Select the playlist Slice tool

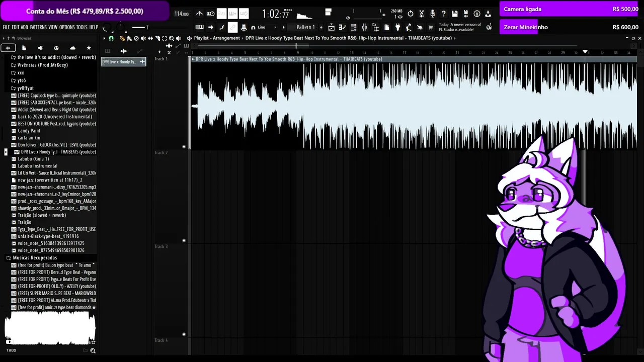pos(157,38)
